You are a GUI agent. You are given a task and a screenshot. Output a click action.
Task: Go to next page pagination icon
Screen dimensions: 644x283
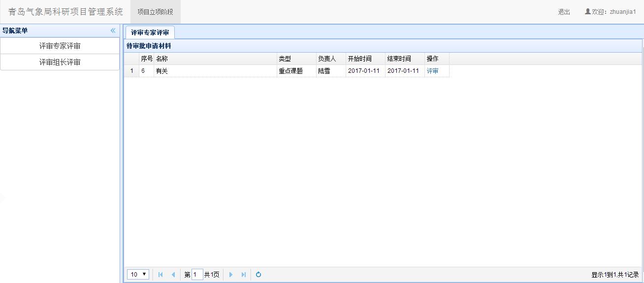tap(231, 275)
